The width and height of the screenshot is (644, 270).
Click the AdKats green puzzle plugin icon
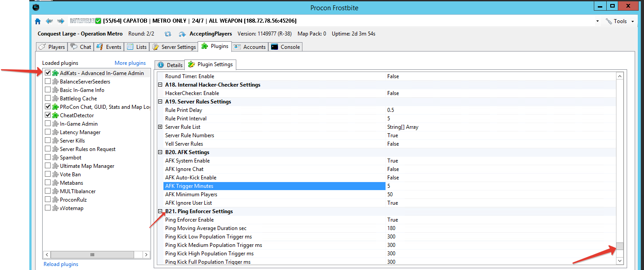(56, 73)
